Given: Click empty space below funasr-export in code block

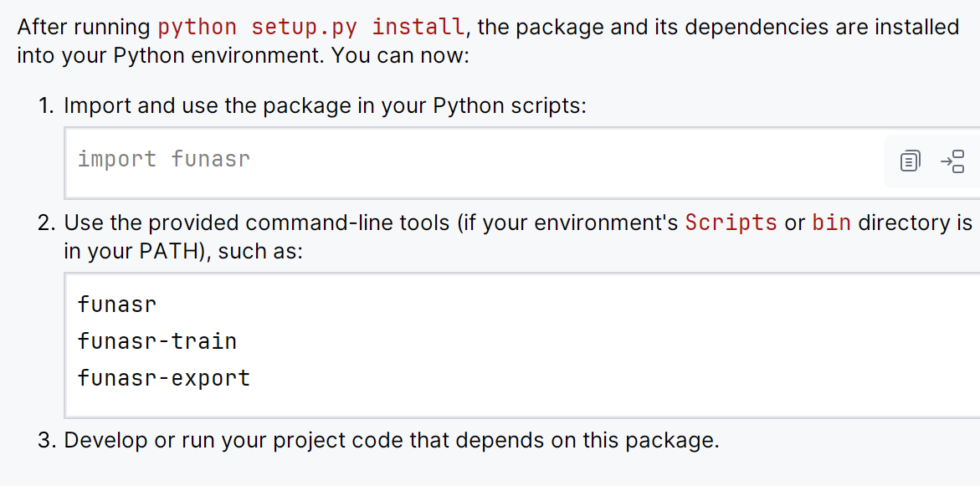Looking at the screenshot, I should 502,403.
